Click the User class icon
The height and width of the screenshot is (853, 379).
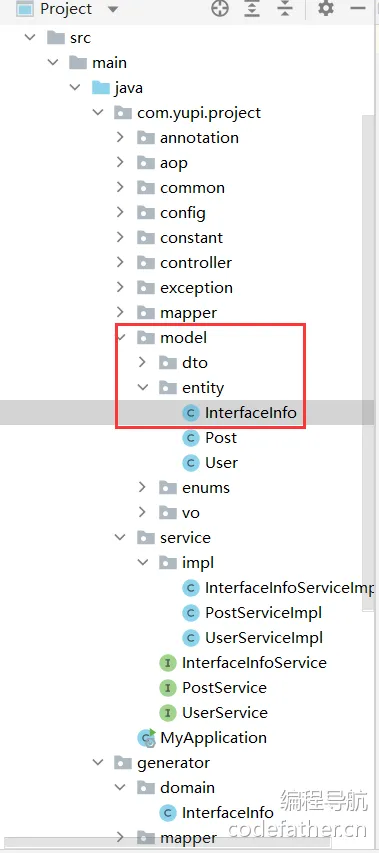coord(191,463)
